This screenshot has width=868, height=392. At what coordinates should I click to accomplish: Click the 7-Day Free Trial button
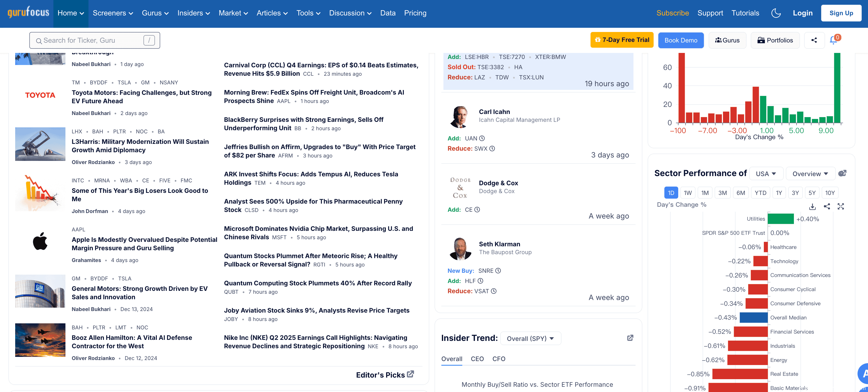pos(622,40)
